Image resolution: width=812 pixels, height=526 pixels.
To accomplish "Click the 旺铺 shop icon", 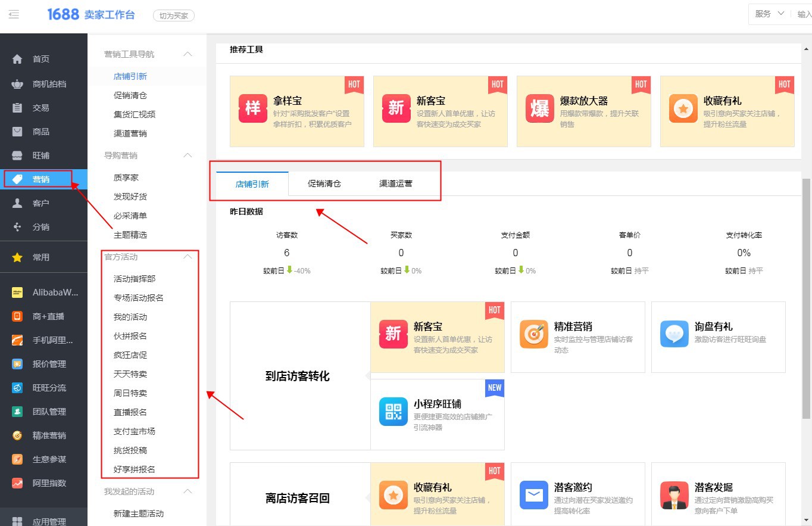I will point(17,155).
